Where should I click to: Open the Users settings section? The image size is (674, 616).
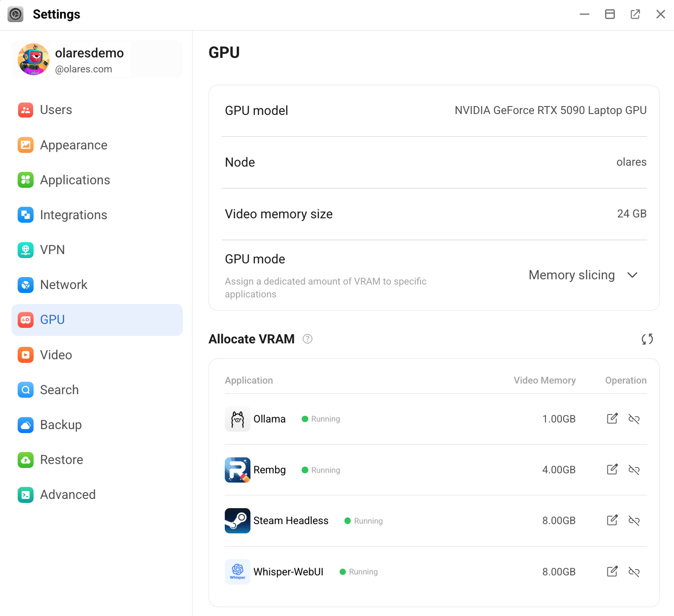pyautogui.click(x=56, y=110)
